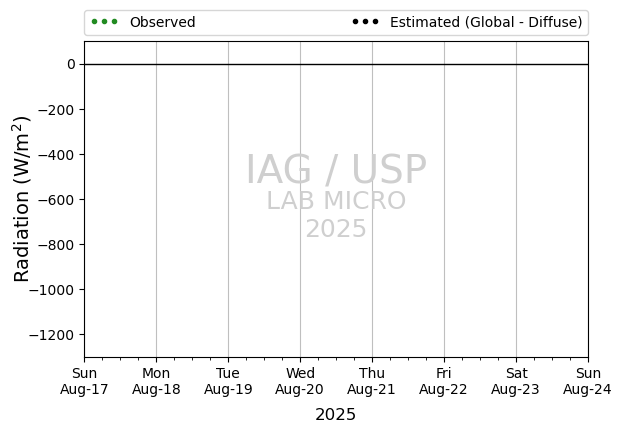Click the −1200 y-axis tick label

[x=52, y=335]
